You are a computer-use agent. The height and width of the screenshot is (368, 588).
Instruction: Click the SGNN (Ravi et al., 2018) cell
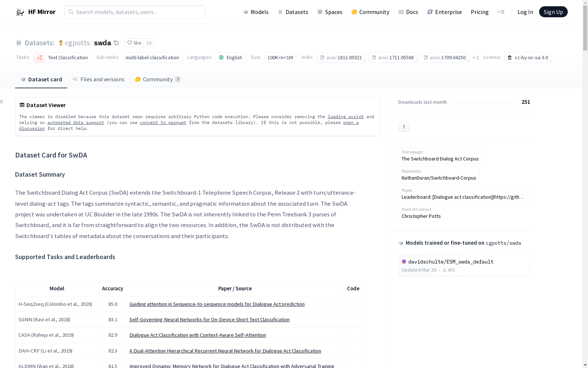57,319
